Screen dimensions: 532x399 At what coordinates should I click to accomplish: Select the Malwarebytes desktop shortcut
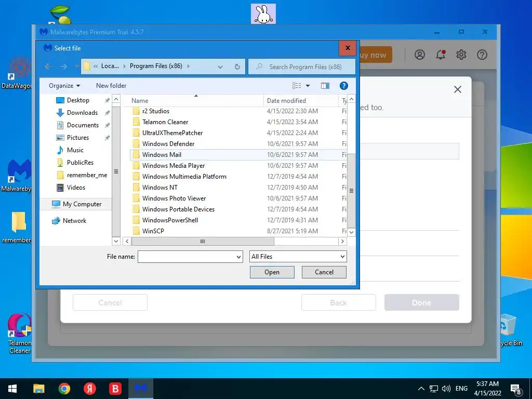pos(17,176)
